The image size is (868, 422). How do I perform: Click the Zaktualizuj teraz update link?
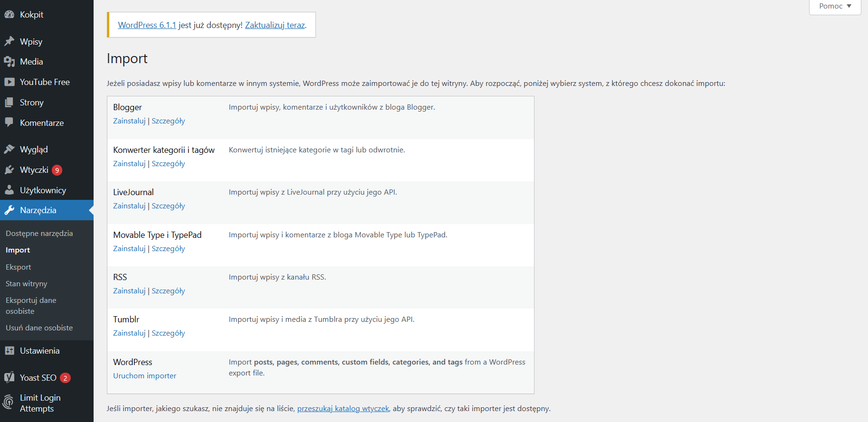(275, 25)
